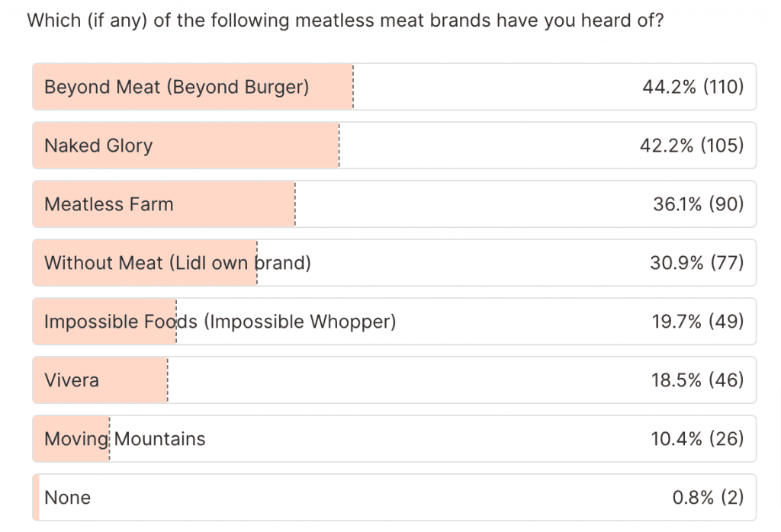Select the Impossible Foods (Impossible Whopper) label

(220, 322)
